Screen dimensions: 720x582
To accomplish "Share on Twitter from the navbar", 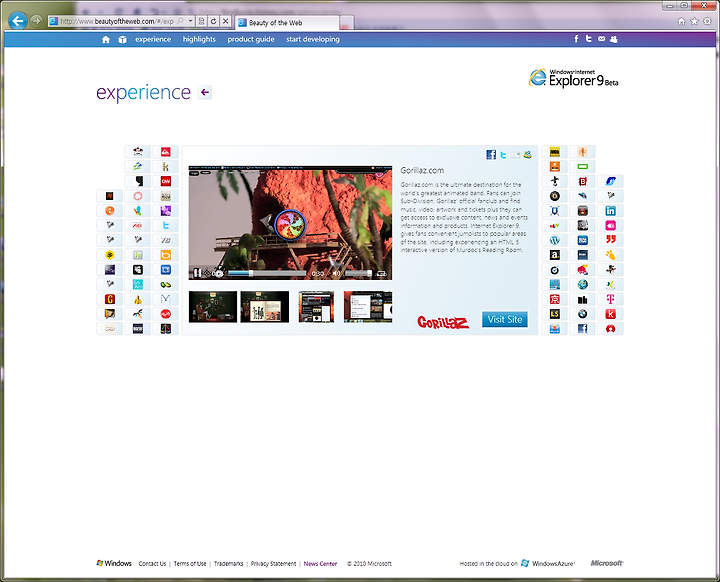I will point(588,39).
